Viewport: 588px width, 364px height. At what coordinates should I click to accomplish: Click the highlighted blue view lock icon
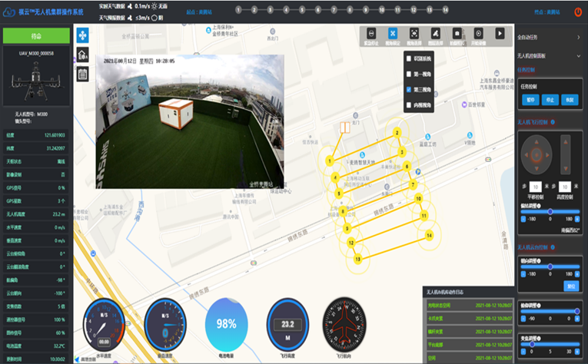pos(393,35)
